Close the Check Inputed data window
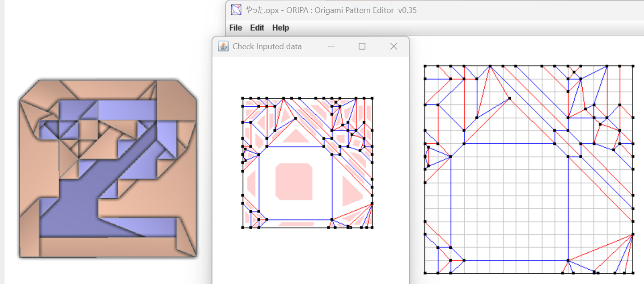Screen dimensions: 644x284 click(394, 46)
